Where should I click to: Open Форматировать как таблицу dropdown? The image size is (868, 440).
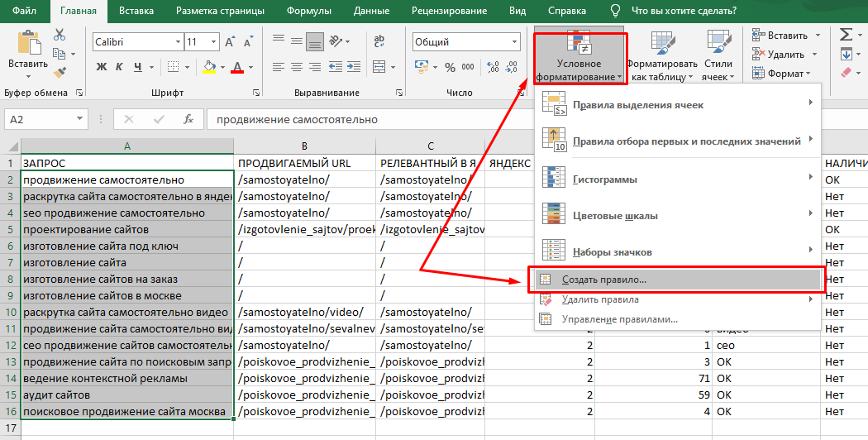pyautogui.click(x=663, y=57)
